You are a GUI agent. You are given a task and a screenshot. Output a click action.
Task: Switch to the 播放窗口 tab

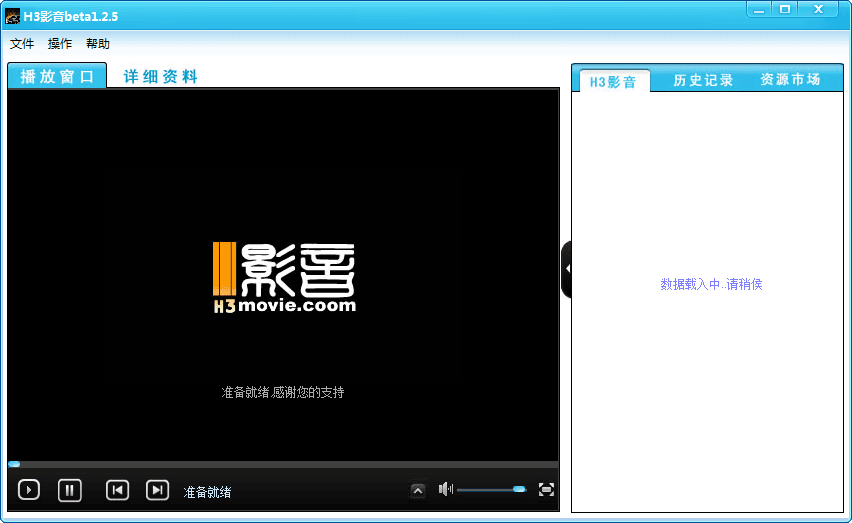coord(57,76)
